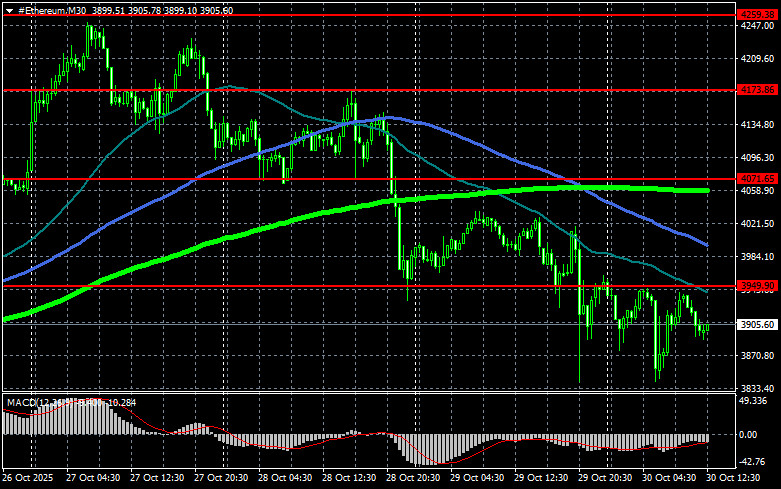Click the 0.00 MACD scale value

coord(748,435)
